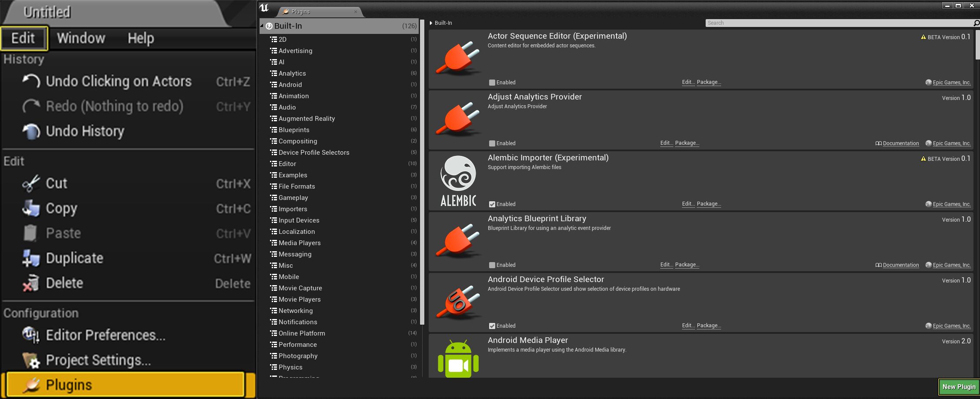Click the Android Device Profile Selector icon
The height and width of the screenshot is (399, 980).
tap(457, 302)
